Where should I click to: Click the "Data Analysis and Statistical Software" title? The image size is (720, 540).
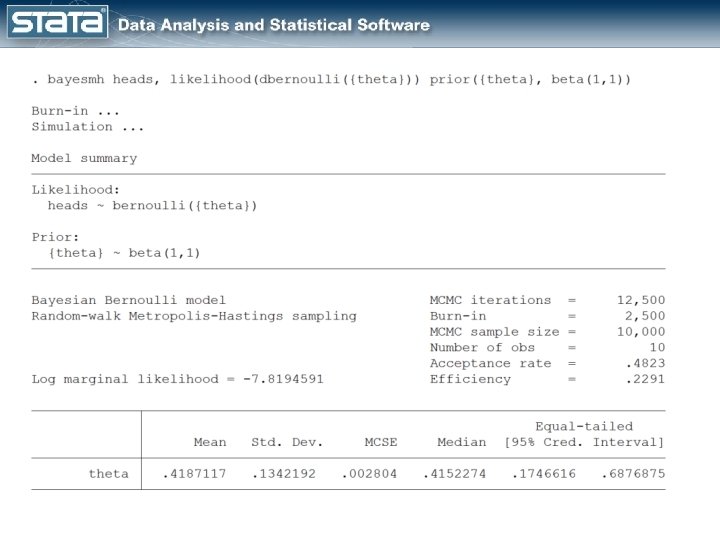coord(274,25)
